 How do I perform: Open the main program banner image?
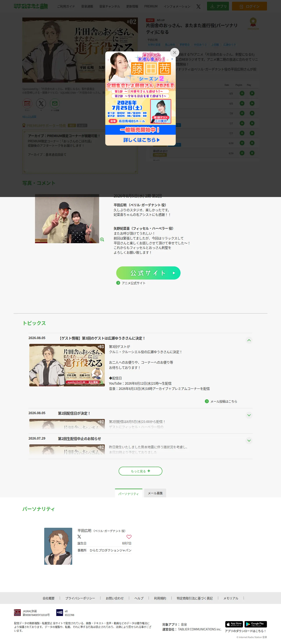80,50
